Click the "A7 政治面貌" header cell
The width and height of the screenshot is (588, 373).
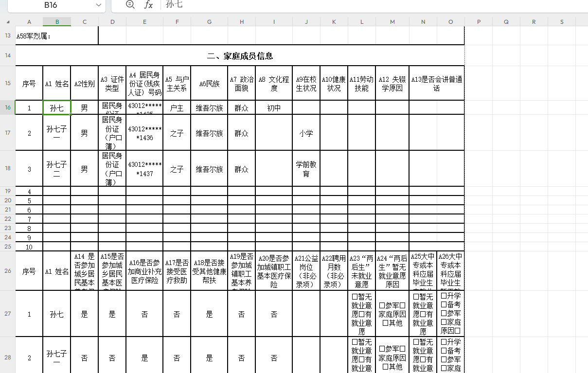[x=241, y=83]
